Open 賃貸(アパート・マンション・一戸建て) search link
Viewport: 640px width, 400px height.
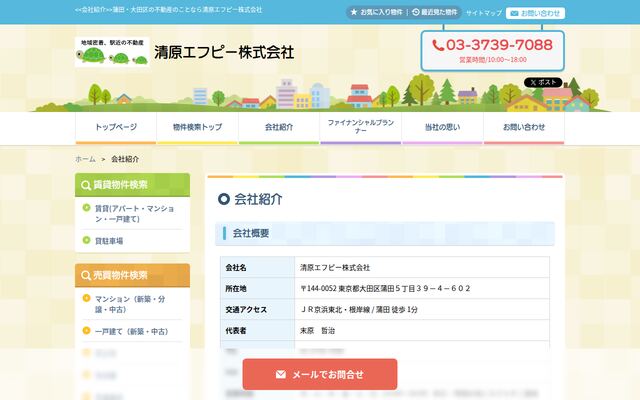tap(134, 213)
